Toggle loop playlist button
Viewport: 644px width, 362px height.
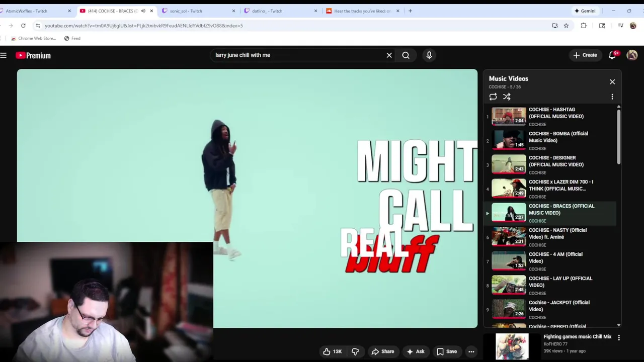493,97
